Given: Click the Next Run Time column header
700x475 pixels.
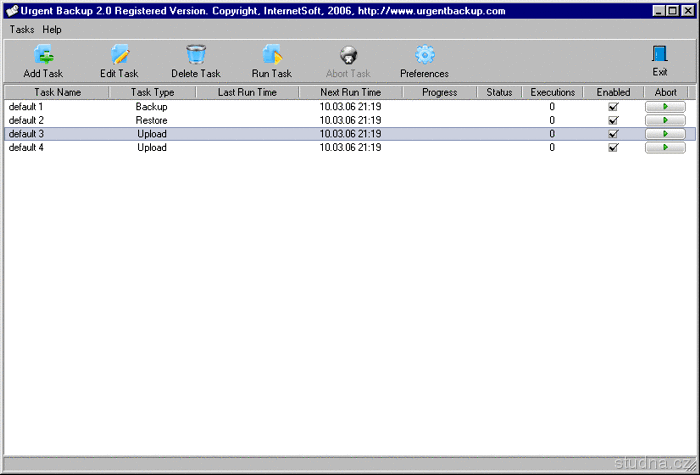Looking at the screenshot, I should click(x=350, y=92).
